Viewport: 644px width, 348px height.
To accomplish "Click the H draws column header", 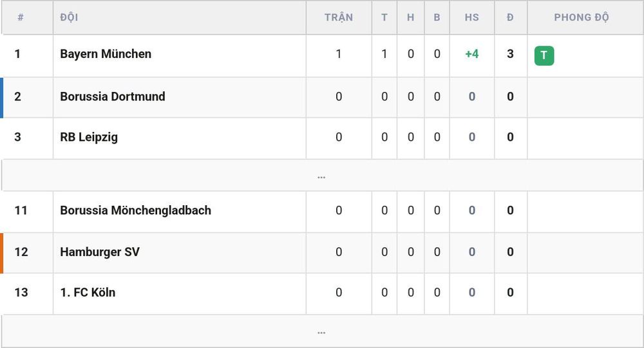I will (x=410, y=17).
